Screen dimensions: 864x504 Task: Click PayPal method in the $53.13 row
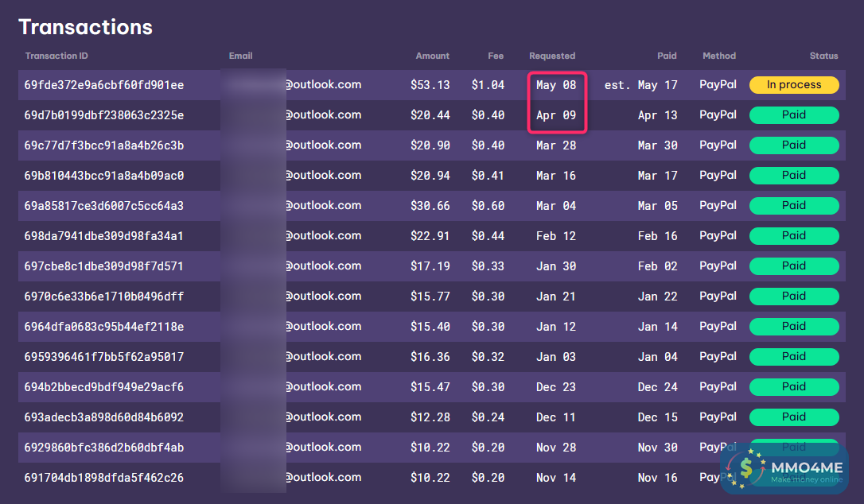pyautogui.click(x=718, y=85)
